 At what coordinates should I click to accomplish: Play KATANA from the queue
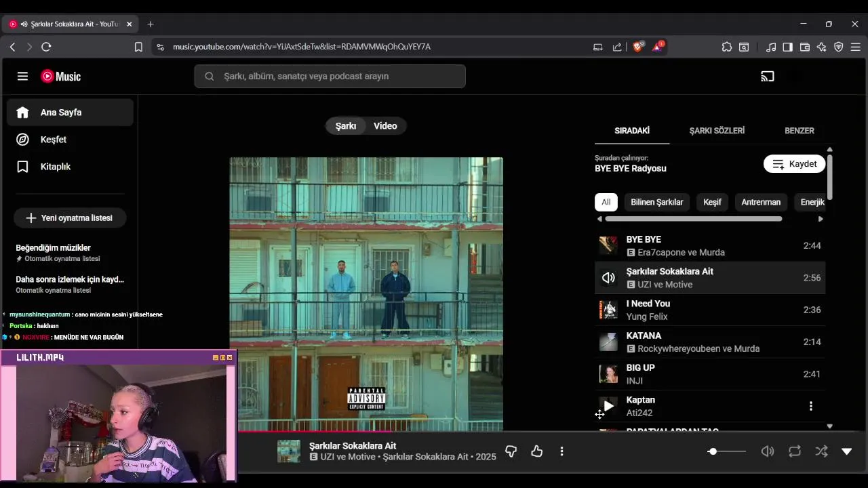coord(710,342)
